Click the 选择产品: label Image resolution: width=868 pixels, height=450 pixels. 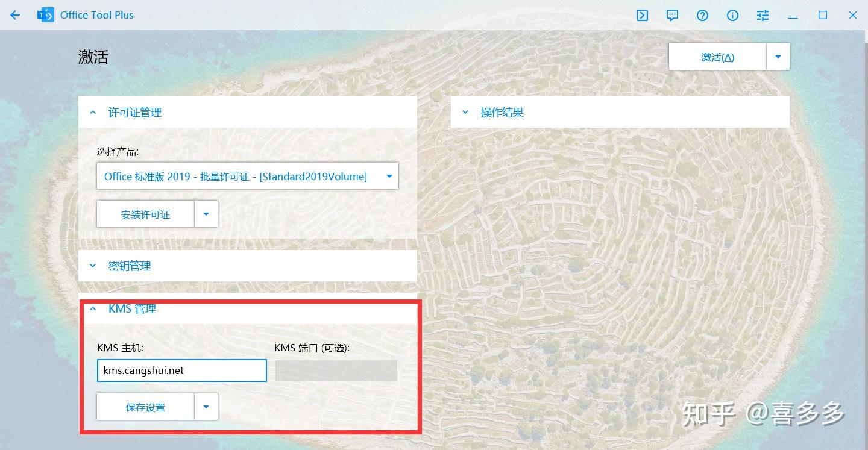[x=118, y=152]
